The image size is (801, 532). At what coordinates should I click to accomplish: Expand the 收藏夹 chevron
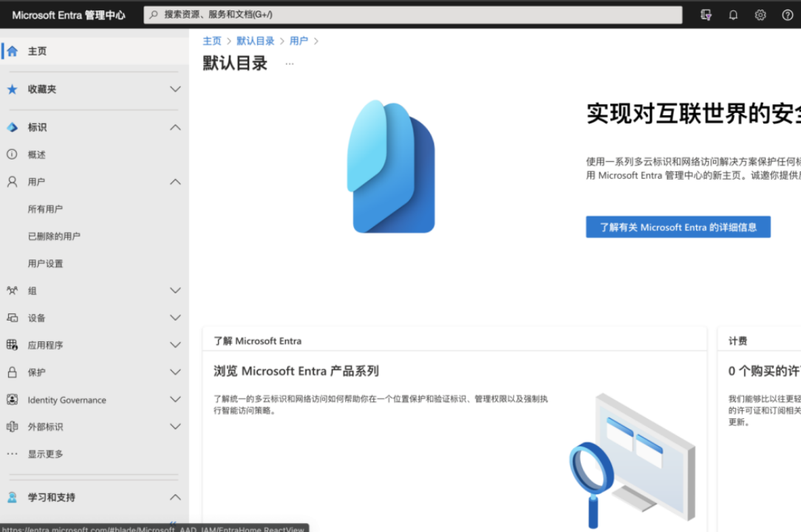coord(175,89)
